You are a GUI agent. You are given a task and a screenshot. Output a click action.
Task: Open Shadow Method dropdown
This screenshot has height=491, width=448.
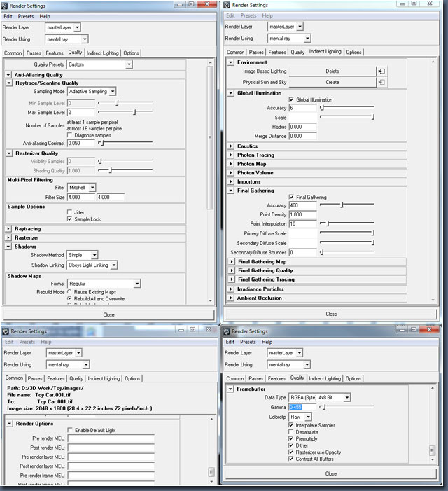(x=83, y=255)
